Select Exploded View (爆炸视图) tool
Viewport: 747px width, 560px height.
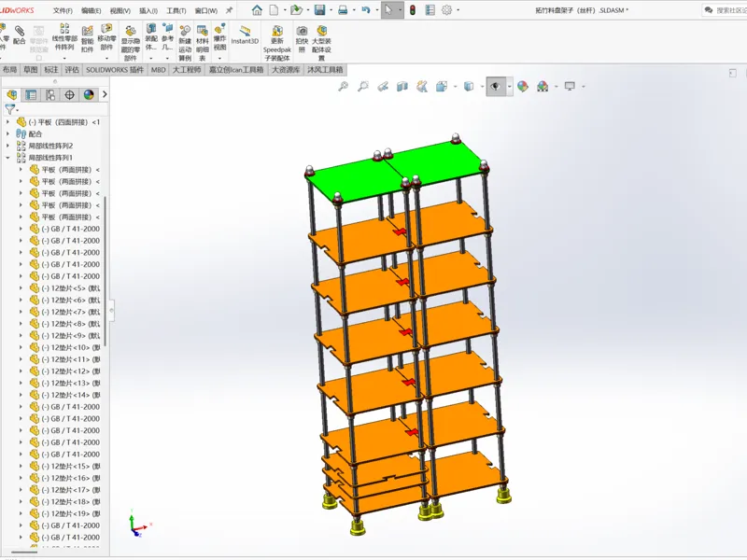[219, 36]
